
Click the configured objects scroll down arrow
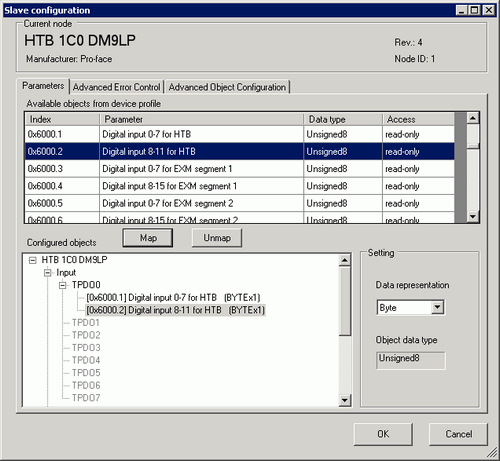[x=345, y=400]
